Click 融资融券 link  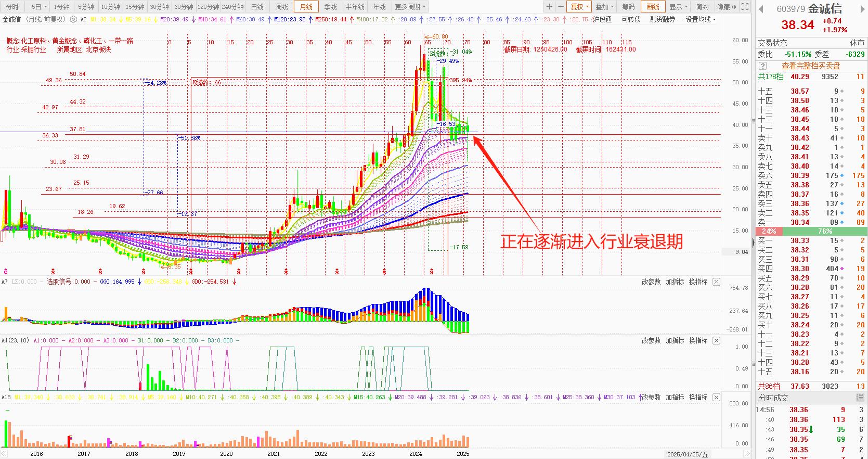[663, 19]
